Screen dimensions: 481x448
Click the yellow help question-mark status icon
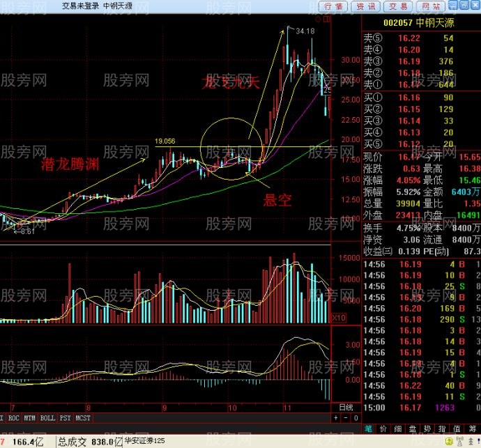coord(449,442)
